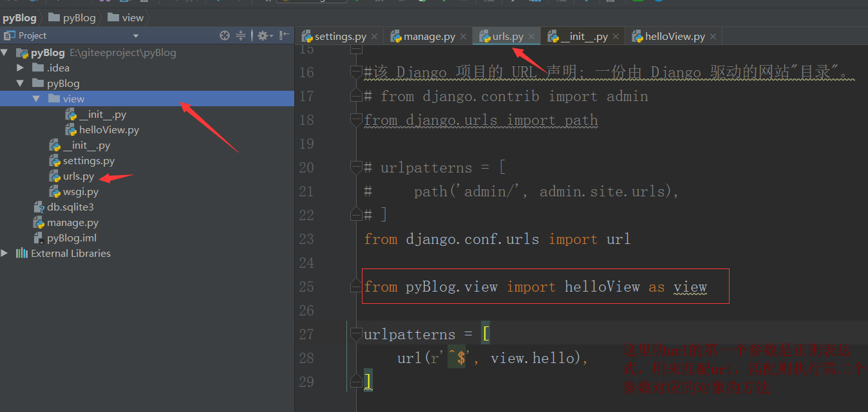868x412 pixels.
Task: Click the Scroll from Source crosshair icon
Action: (x=224, y=35)
